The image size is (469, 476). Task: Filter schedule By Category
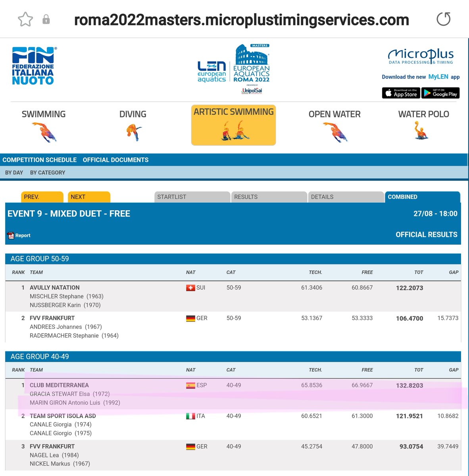[48, 173]
